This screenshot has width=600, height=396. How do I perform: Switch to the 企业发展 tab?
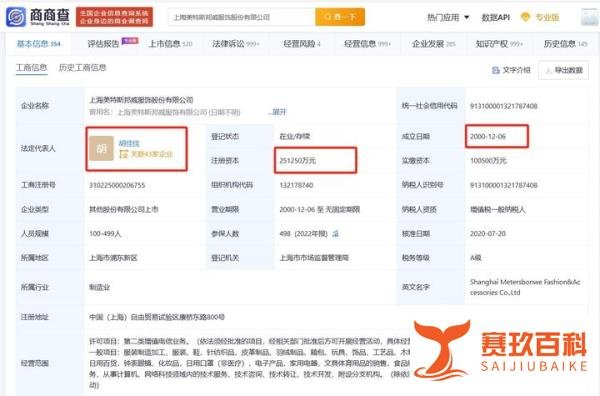point(434,44)
